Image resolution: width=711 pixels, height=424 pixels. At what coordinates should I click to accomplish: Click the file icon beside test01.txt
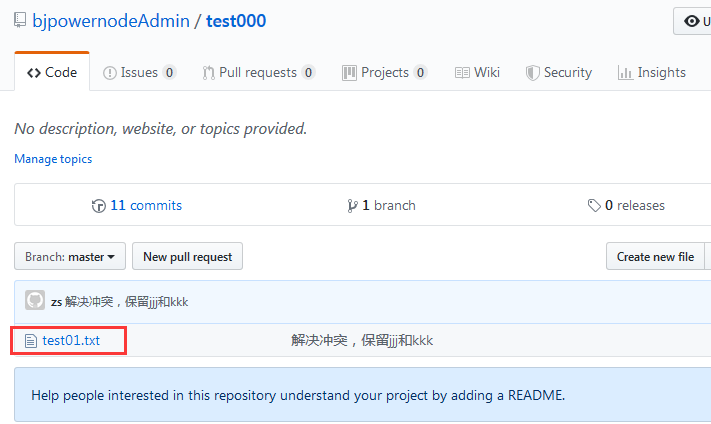coord(30,341)
